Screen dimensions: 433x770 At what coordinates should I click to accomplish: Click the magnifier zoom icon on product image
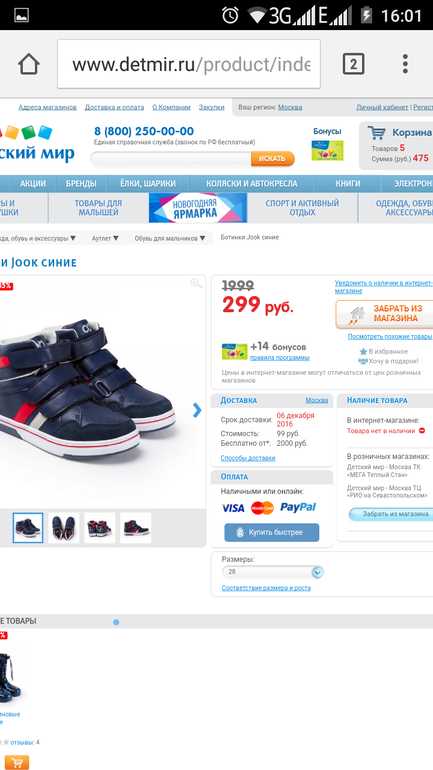click(x=196, y=283)
